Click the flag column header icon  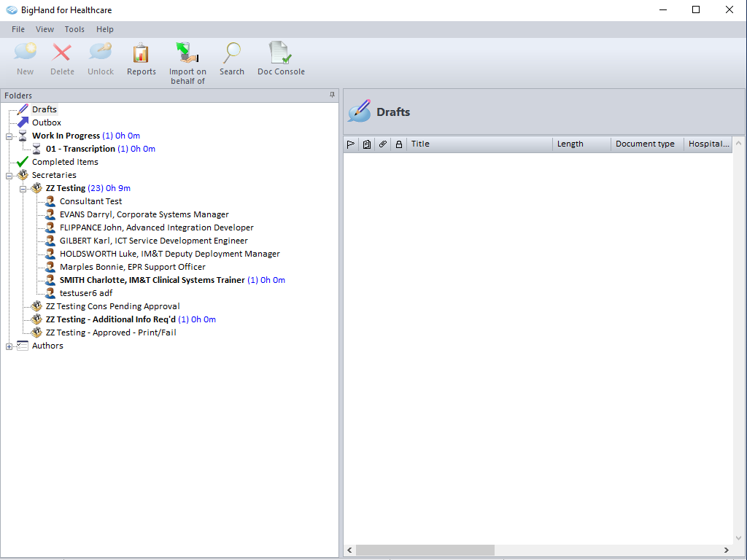351,144
